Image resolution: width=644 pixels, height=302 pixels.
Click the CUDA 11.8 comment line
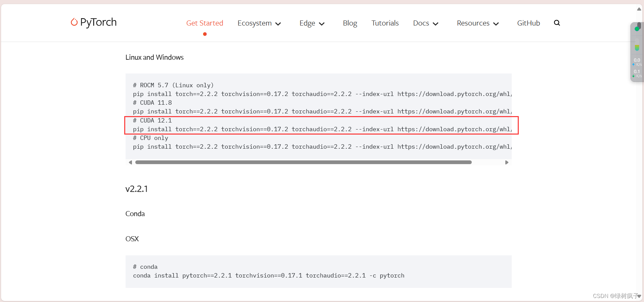tap(152, 103)
